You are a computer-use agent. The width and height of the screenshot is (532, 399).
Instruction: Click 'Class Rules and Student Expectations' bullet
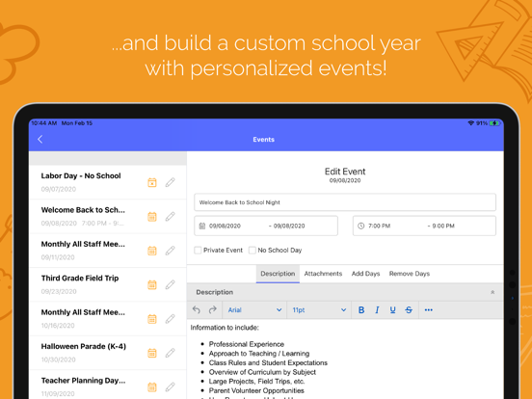pyautogui.click(x=268, y=362)
